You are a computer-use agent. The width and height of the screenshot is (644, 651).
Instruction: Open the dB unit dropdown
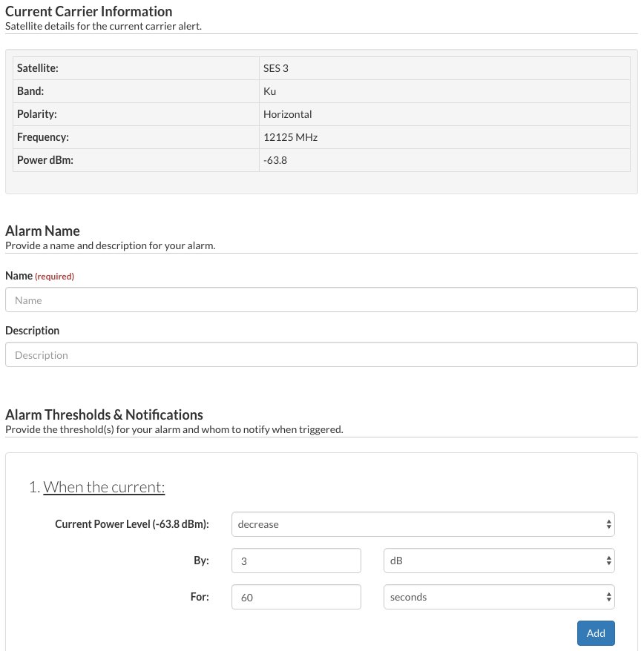click(x=499, y=561)
